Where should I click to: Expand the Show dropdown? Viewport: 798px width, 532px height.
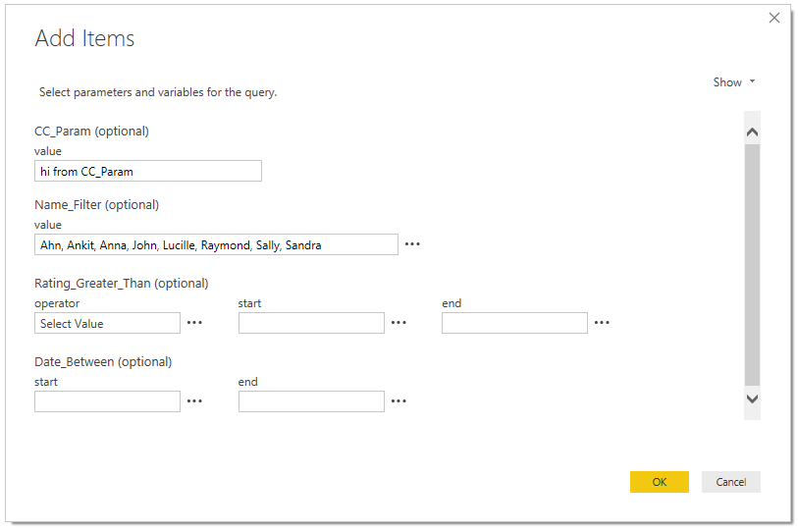click(734, 82)
